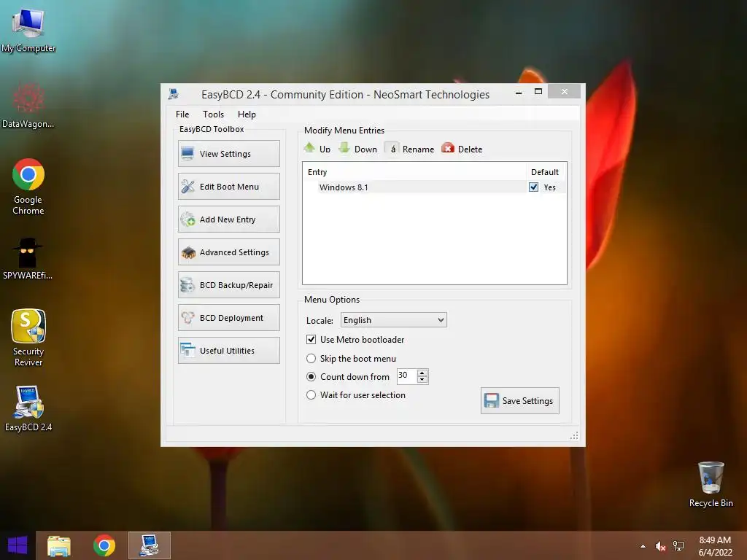The height and width of the screenshot is (560, 747).
Task: Expand the Locale dropdown
Action: coord(393,320)
